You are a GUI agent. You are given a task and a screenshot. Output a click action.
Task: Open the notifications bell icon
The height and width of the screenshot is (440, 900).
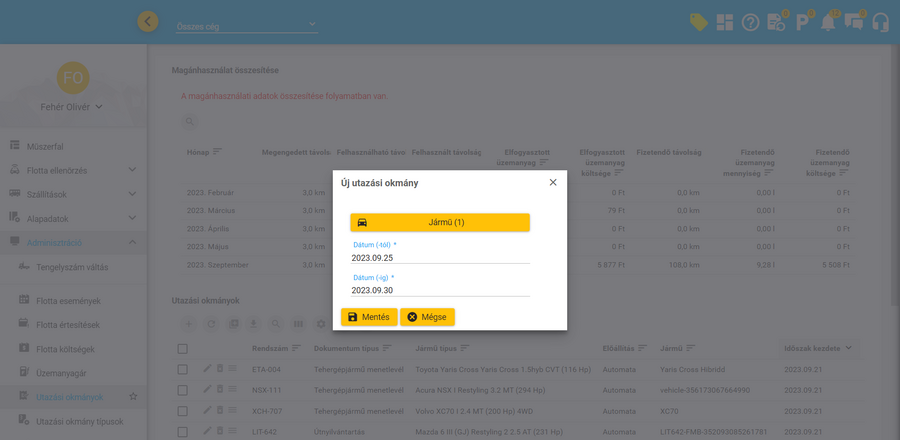click(828, 22)
